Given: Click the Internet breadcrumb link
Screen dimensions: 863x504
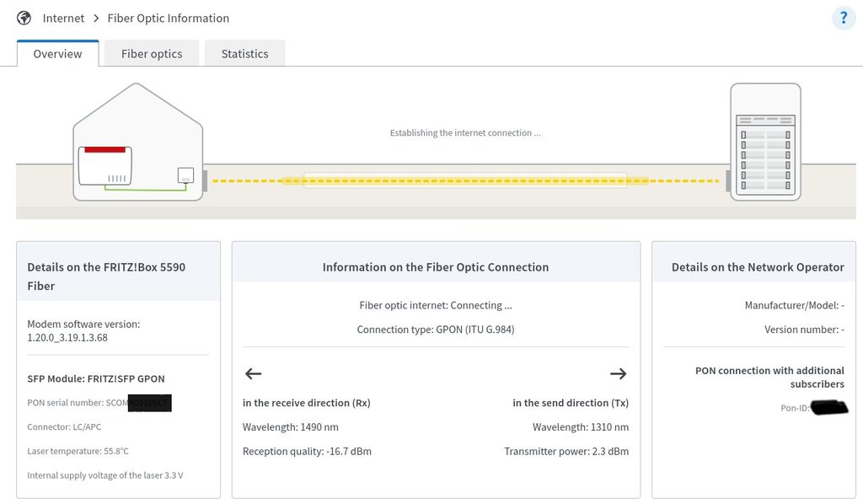Looking at the screenshot, I should coord(64,18).
